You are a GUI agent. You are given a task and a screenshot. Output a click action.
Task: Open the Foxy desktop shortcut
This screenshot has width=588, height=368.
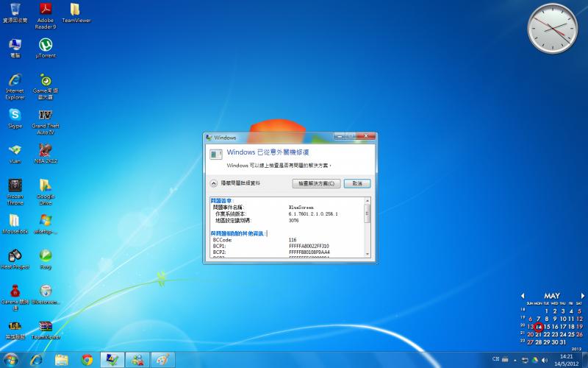click(46, 260)
